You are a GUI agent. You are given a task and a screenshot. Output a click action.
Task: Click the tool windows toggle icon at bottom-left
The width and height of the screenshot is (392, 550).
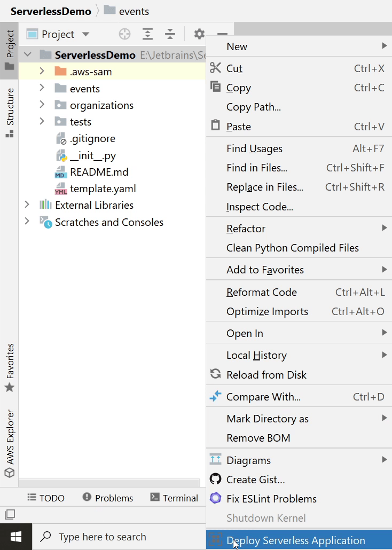tap(10, 515)
